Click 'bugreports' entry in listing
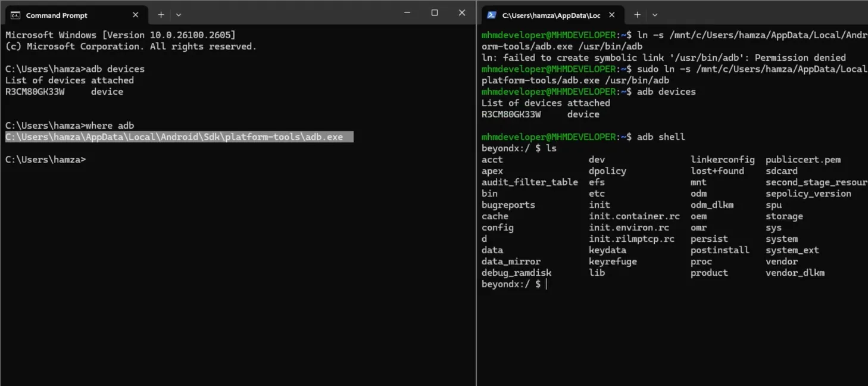Image resolution: width=868 pixels, height=386 pixels. [508, 205]
